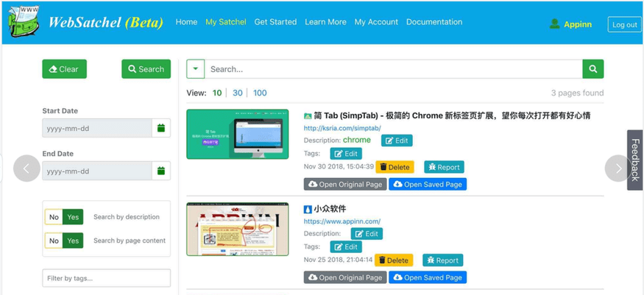This screenshot has width=644, height=295.
Task: Click the Appinn username link
Action: (578, 24)
